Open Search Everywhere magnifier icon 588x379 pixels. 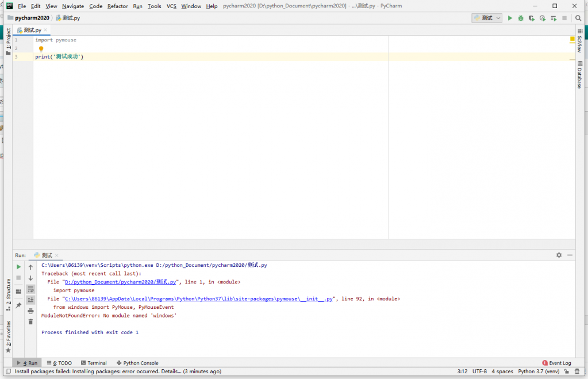(x=578, y=18)
